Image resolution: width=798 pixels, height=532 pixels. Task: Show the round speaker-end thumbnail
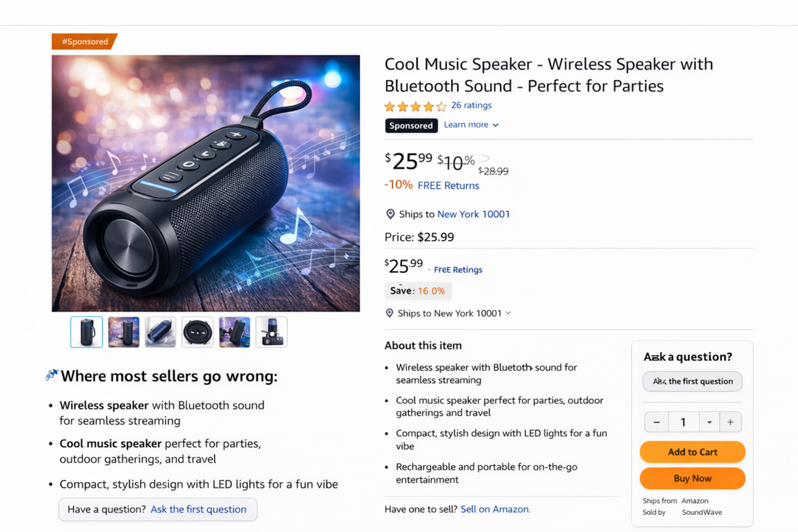197,332
